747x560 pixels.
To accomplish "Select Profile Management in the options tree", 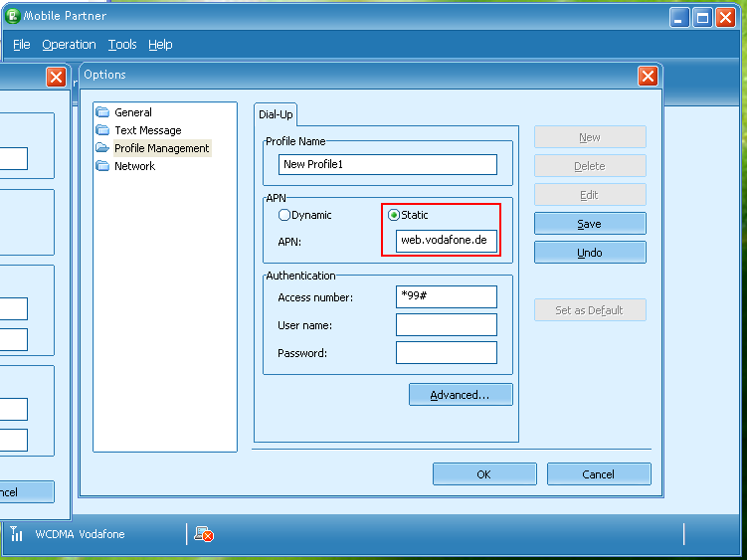I will [x=162, y=148].
